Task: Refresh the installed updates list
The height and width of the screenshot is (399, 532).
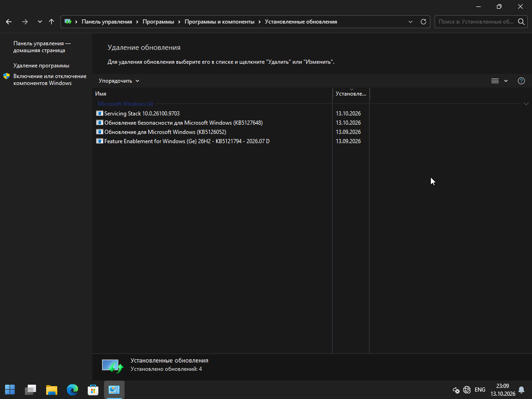Action: [x=423, y=22]
